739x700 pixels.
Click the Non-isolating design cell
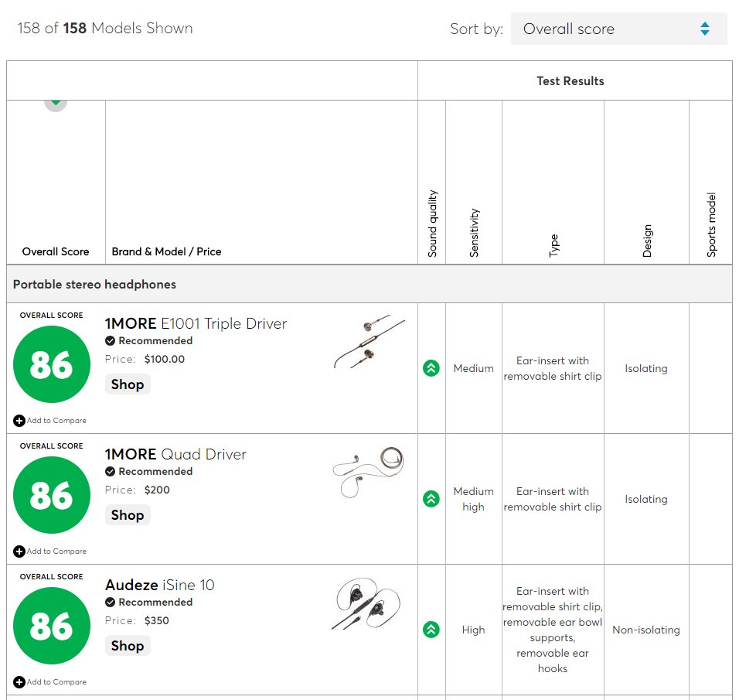click(646, 630)
